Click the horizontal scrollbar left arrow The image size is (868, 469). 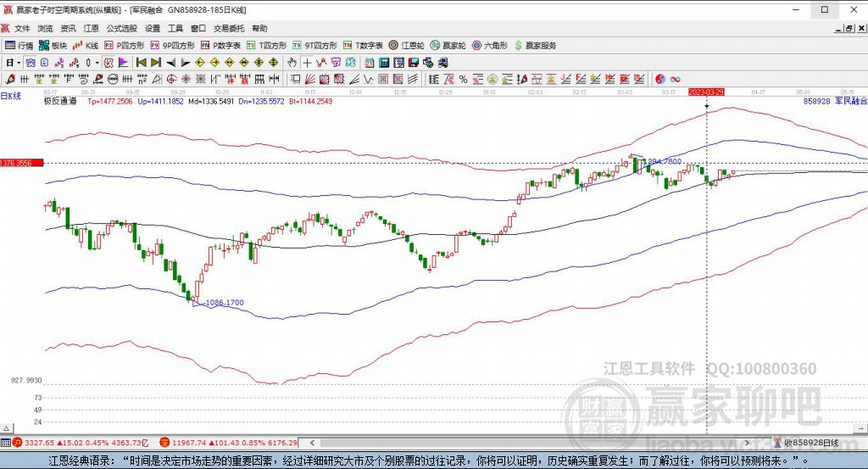point(312,443)
